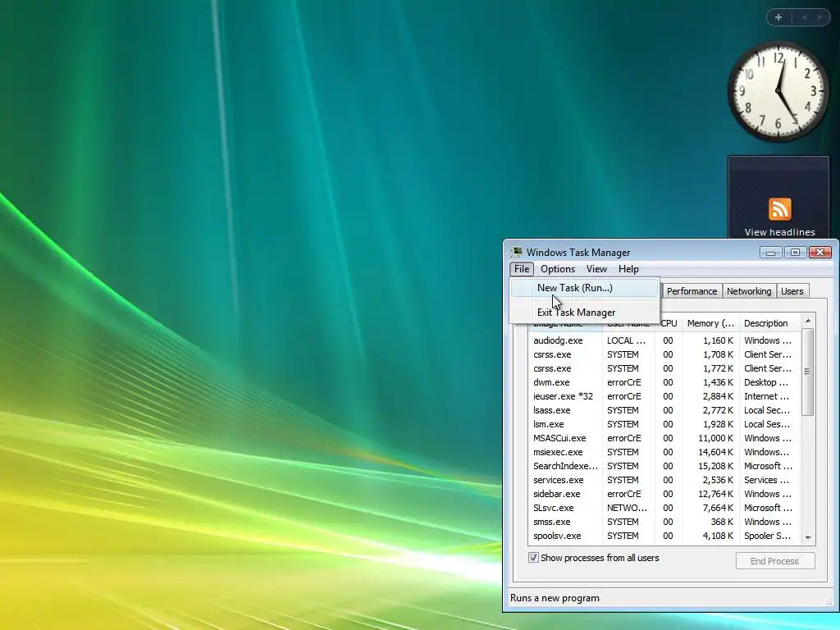Open the Help menu

tap(628, 269)
